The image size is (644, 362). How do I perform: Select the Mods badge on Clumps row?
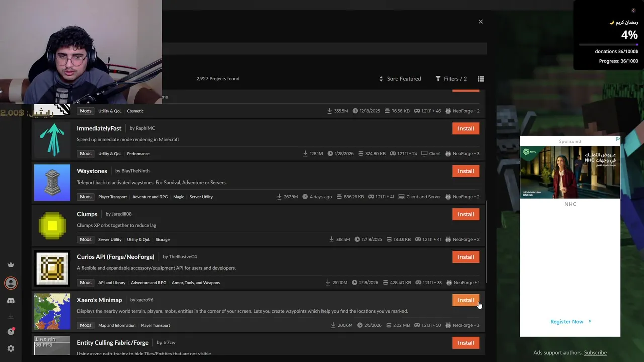pyautogui.click(x=86, y=240)
